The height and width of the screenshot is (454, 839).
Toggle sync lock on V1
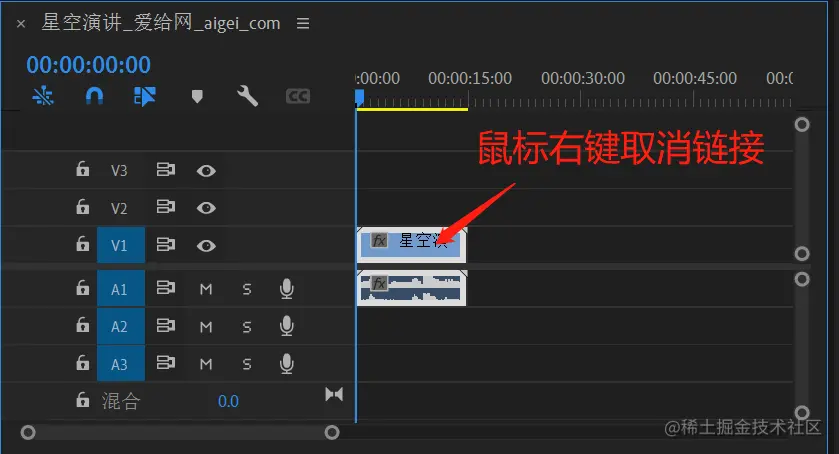point(165,244)
